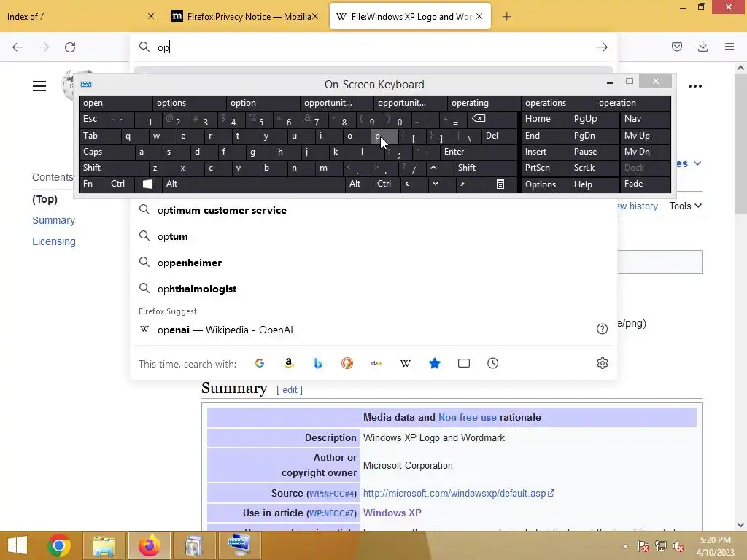747x560 pixels.
Task: Toggle ScrLk key on keyboard
Action: coord(594,168)
